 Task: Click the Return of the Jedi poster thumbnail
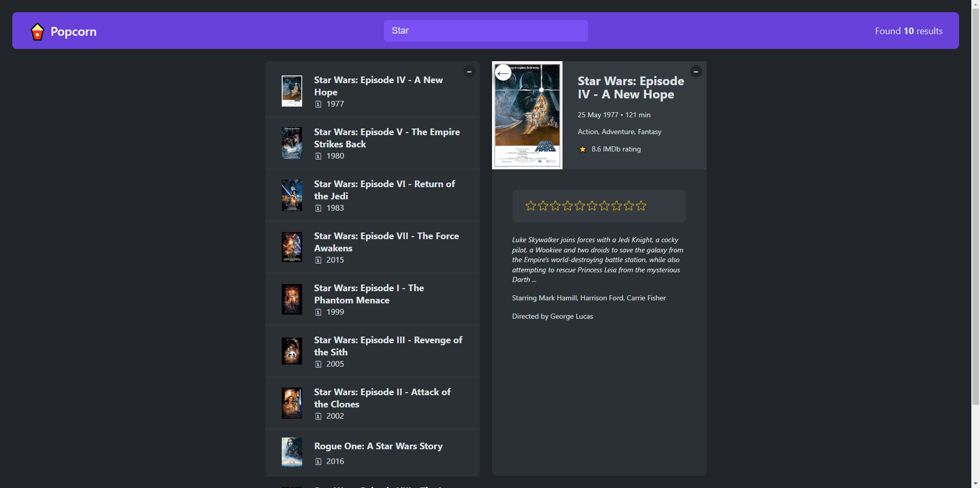pos(292,195)
